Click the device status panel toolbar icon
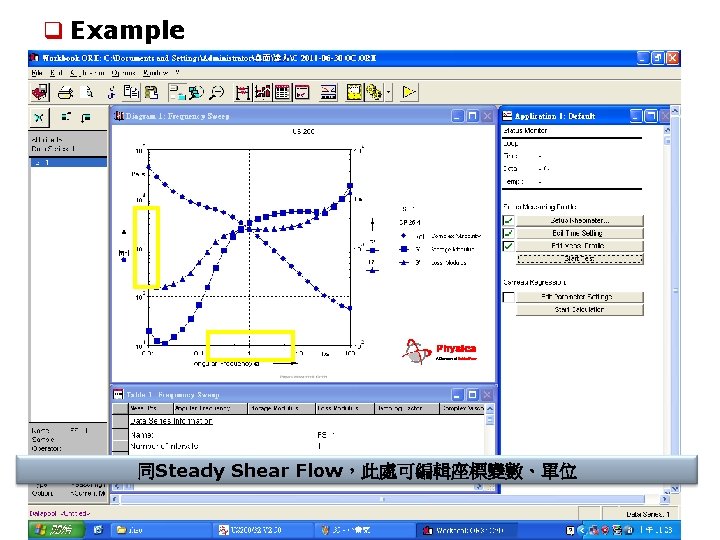This screenshot has width=720, height=540. click(x=328, y=92)
